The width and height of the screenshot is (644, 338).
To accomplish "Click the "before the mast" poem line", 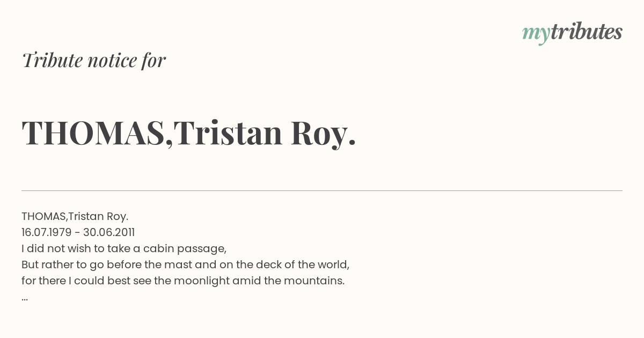I will (186, 264).
